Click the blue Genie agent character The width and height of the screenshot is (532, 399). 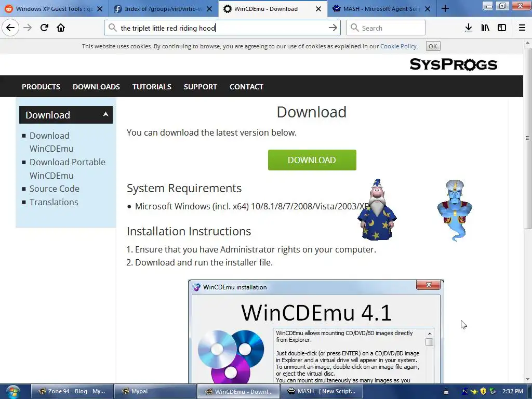[455, 210]
